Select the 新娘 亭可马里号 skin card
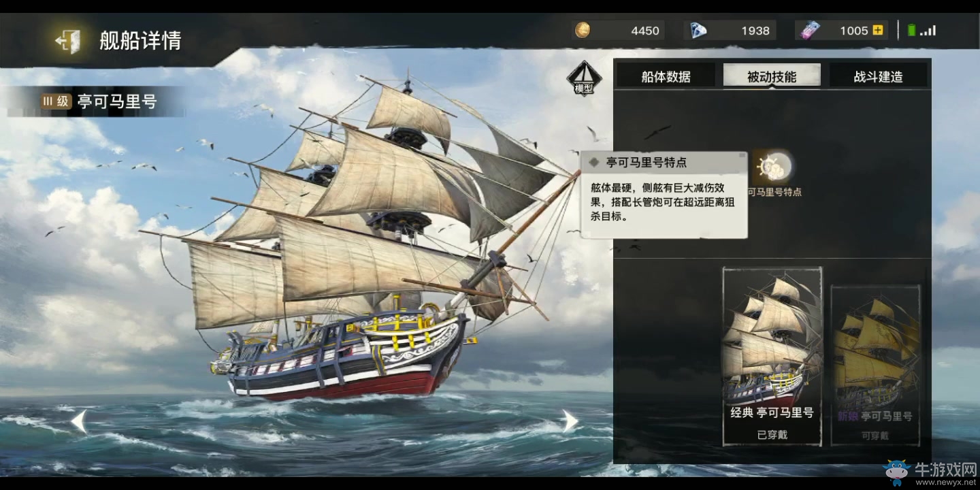 pos(876,365)
